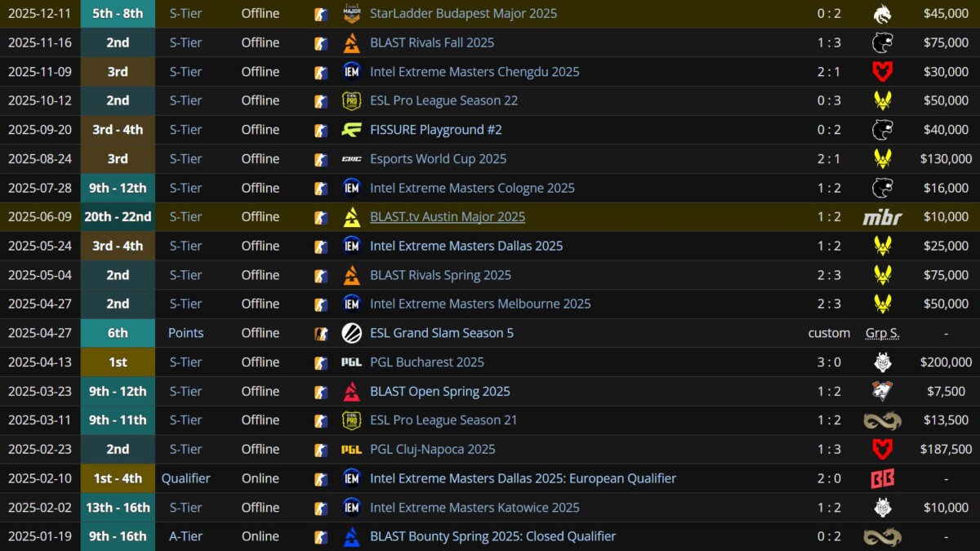This screenshot has width=980, height=551.
Task: Click PGL icon beside PGL Bucharest 2025
Action: (x=351, y=362)
